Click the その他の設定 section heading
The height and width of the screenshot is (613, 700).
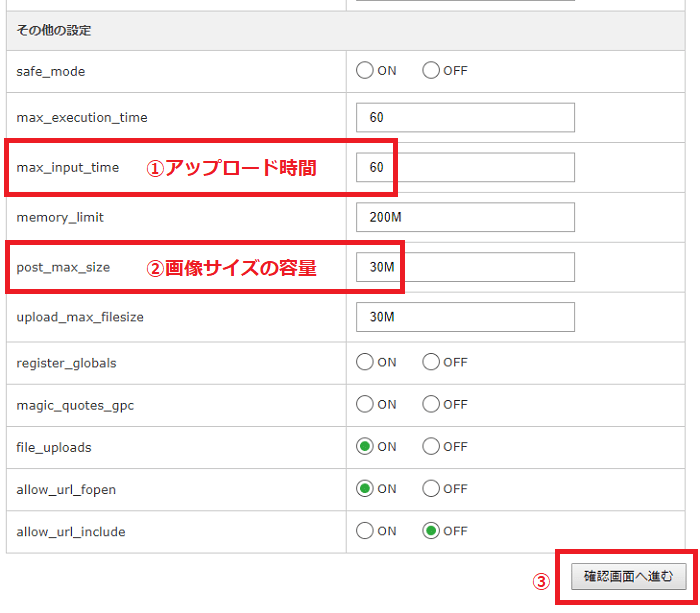point(54,30)
